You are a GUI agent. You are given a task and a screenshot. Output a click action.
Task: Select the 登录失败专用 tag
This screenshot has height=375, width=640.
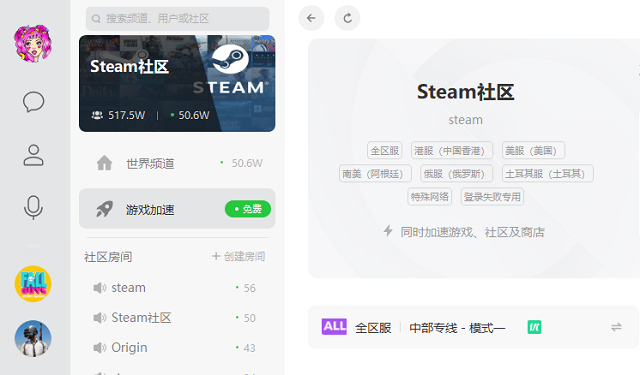(492, 197)
